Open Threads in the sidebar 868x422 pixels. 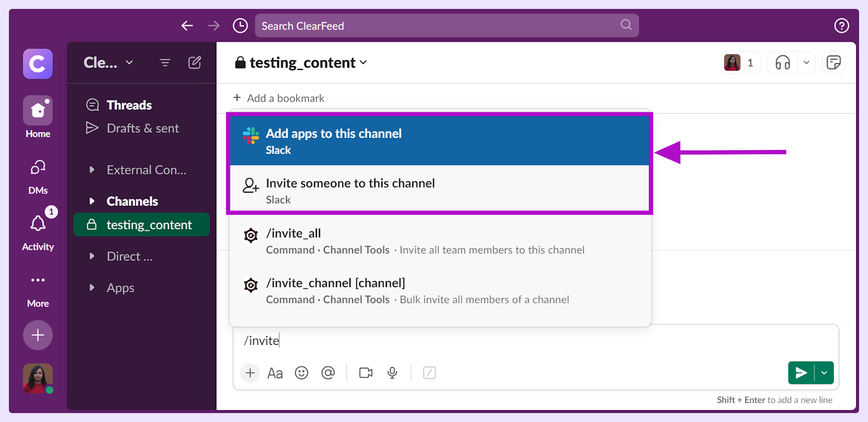(x=129, y=105)
